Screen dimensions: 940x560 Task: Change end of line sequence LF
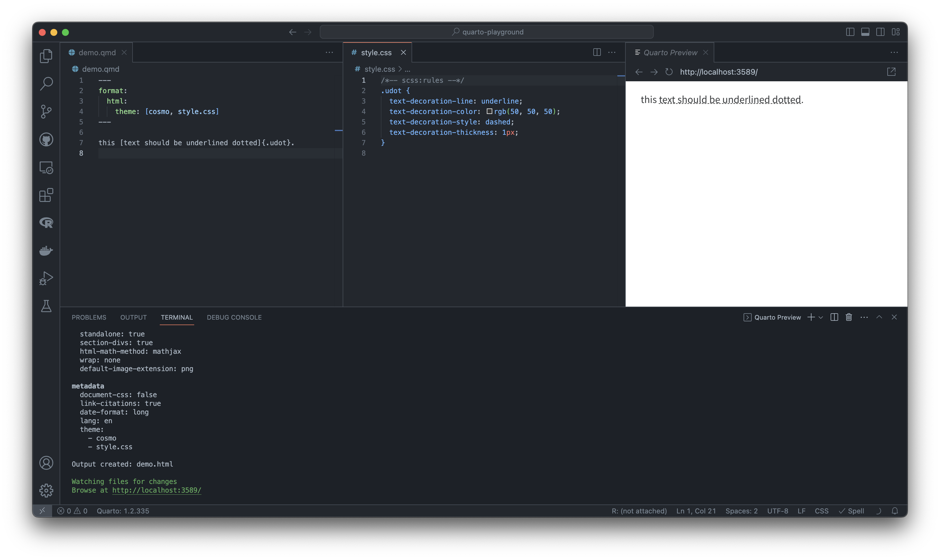tap(801, 511)
